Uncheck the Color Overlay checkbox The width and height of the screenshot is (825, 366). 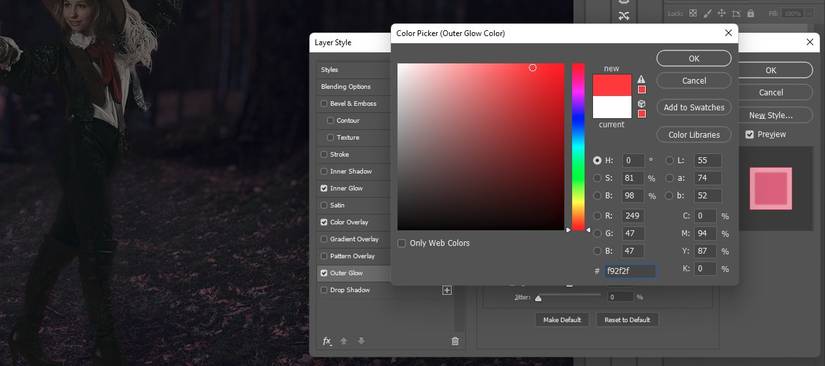click(324, 222)
